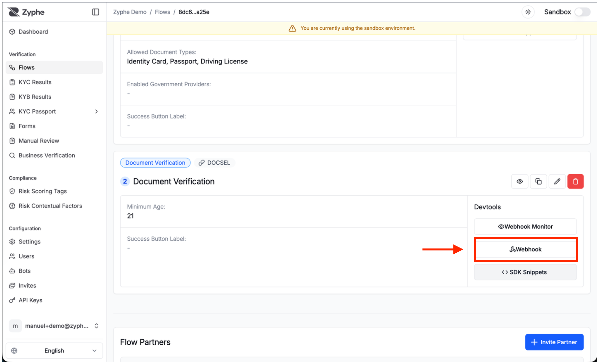Click the Zyphe logo in the sidebar
599x364 pixels.
26,12
